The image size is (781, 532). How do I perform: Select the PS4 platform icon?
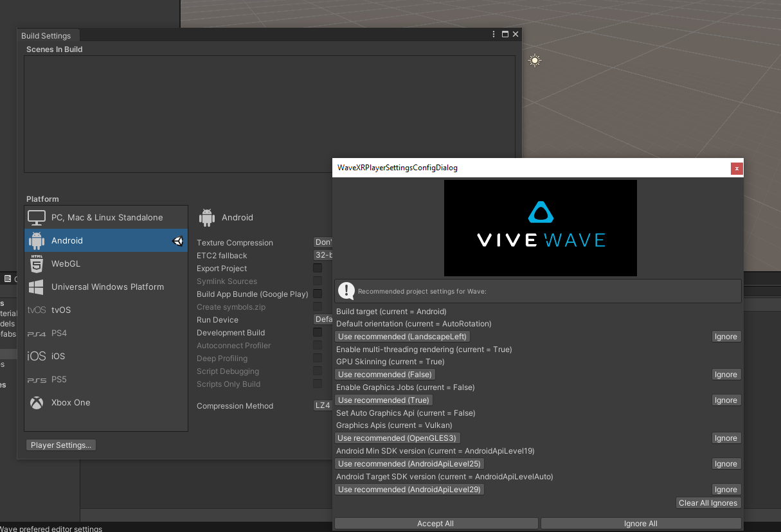[37, 333]
